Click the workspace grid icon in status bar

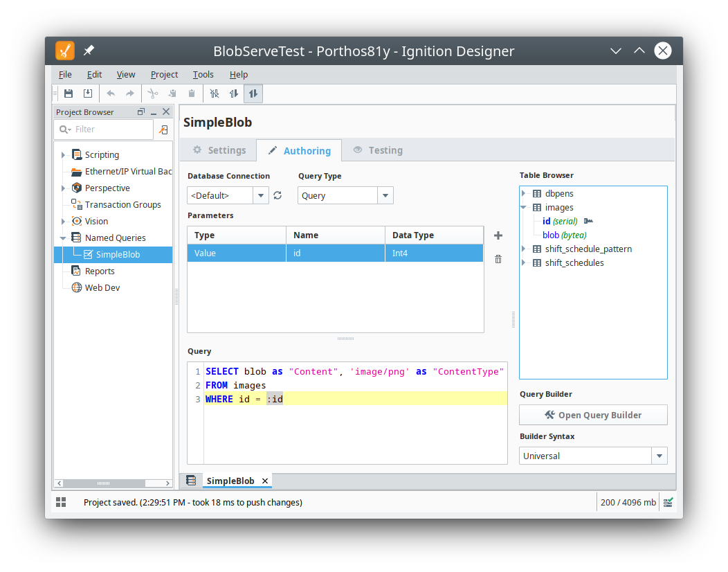(x=61, y=502)
